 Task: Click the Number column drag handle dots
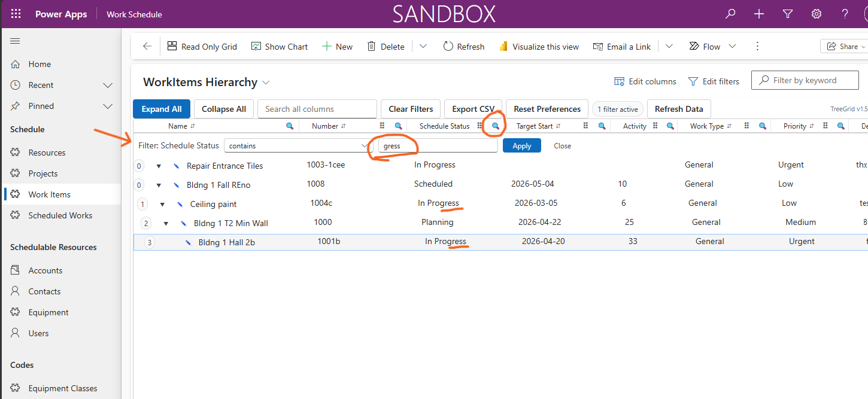(x=383, y=126)
